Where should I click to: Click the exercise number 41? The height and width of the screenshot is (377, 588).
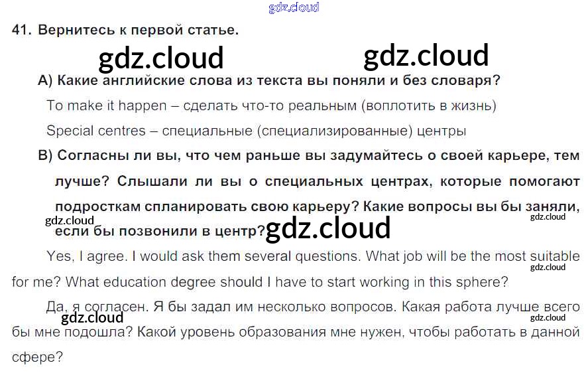point(21,31)
